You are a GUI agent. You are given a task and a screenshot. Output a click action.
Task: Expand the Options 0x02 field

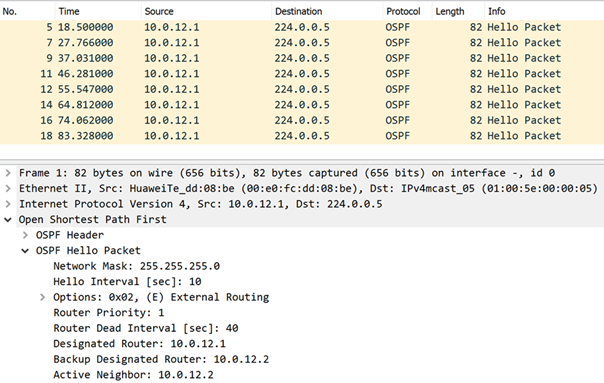click(42, 297)
